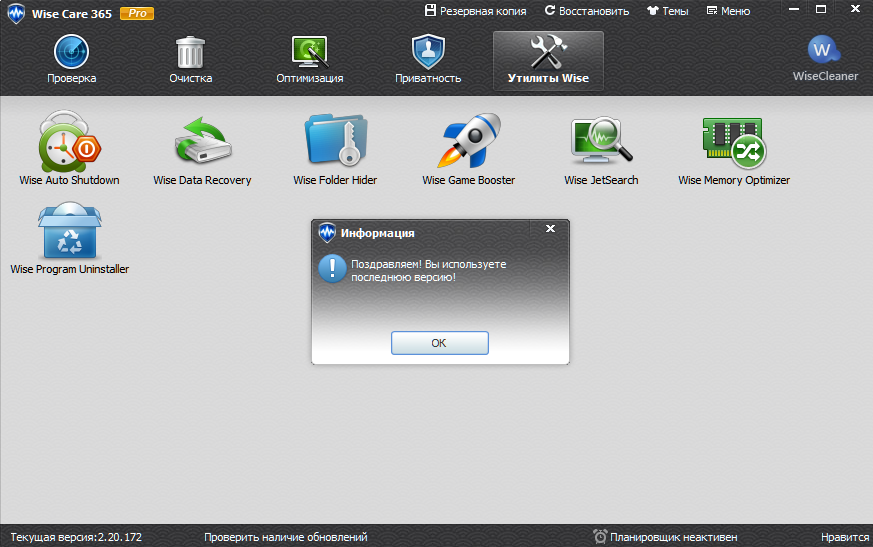Start Wise Game Booster
This screenshot has height=547, width=873.
click(x=468, y=148)
